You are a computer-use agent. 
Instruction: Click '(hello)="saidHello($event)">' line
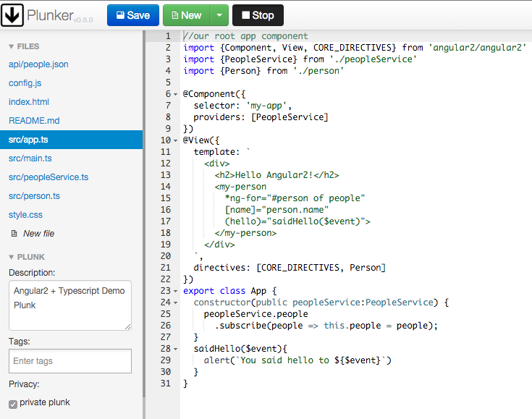click(x=297, y=221)
